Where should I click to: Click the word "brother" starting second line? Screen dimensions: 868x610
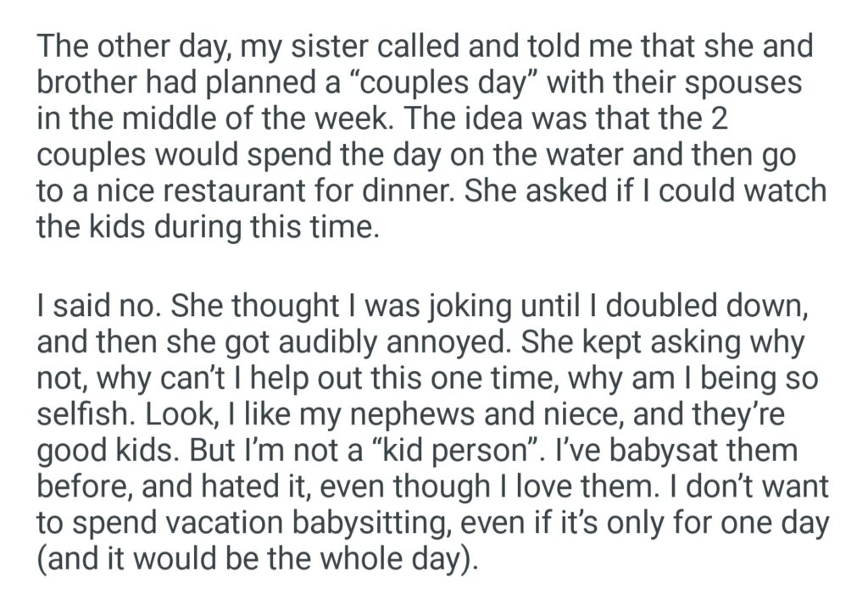pos(90,83)
